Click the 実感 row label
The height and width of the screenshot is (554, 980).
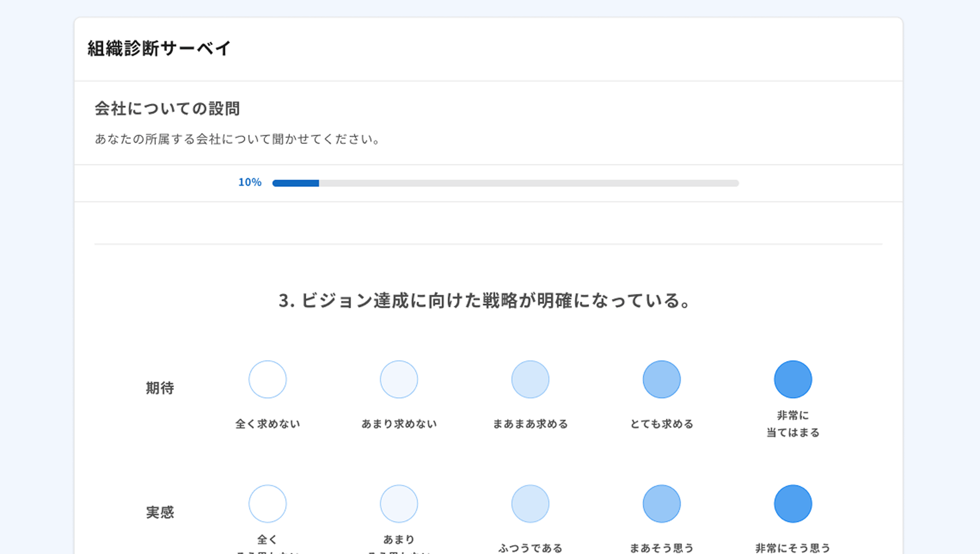[x=160, y=512]
